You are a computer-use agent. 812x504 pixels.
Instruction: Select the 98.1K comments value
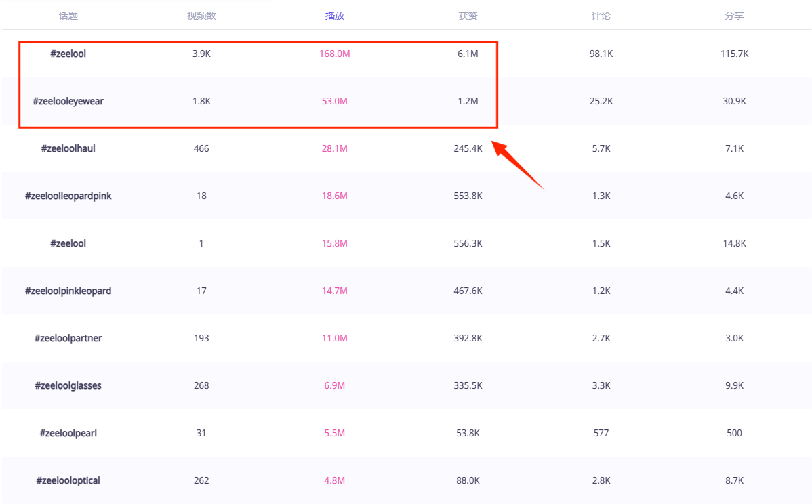tap(601, 54)
